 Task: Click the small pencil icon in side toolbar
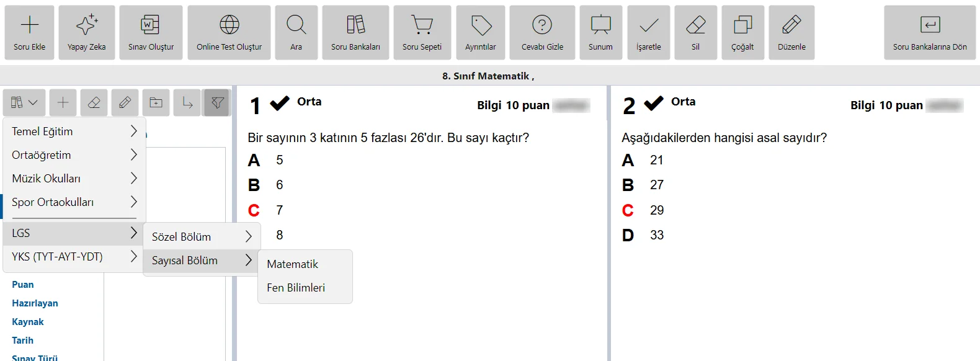pyautogui.click(x=125, y=102)
